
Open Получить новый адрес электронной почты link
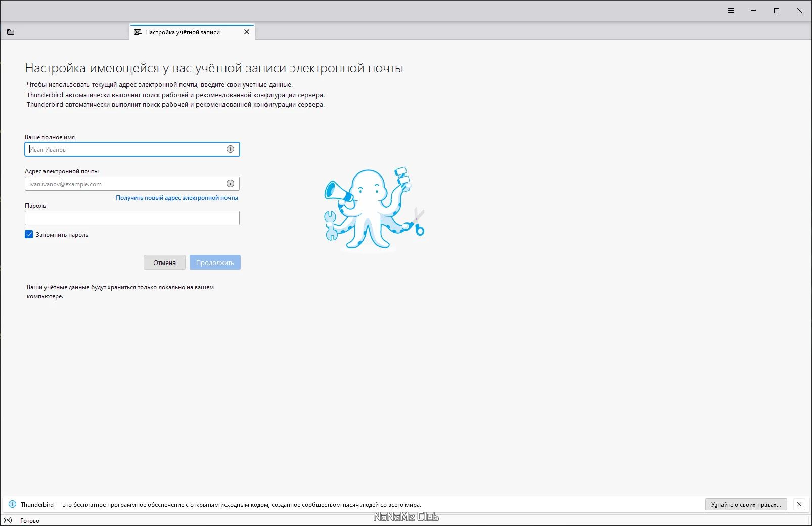[177, 198]
